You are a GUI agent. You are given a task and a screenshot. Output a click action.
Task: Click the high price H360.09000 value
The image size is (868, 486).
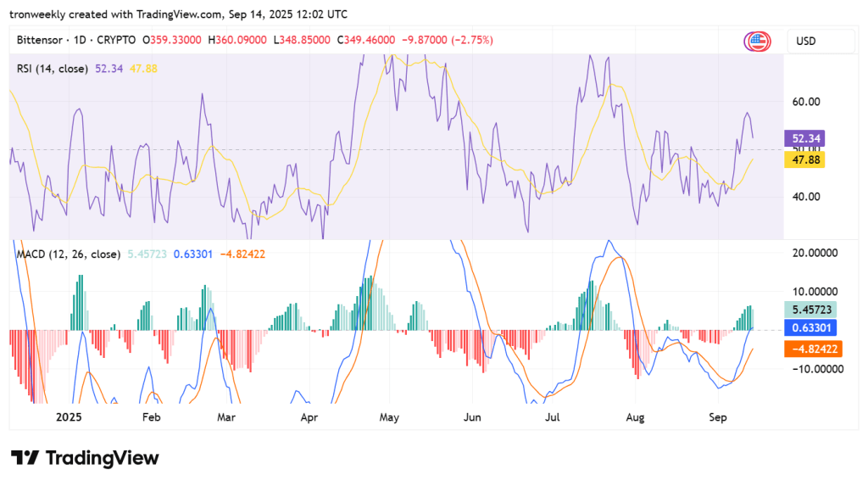tap(237, 40)
